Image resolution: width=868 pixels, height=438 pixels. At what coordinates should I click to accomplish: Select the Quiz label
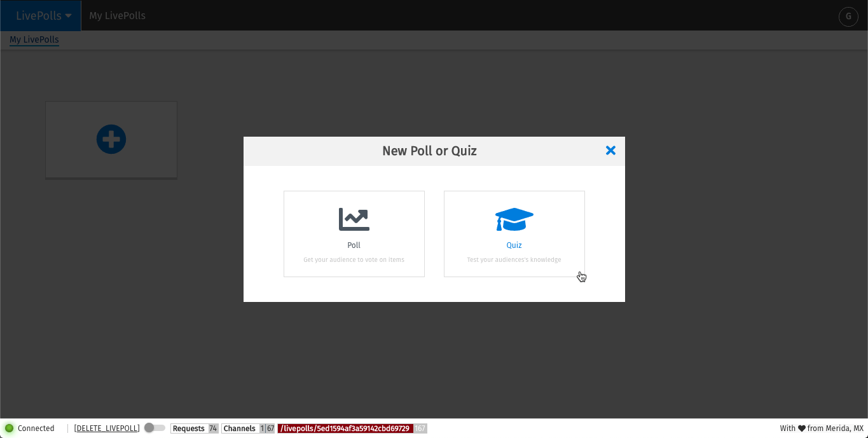pyautogui.click(x=514, y=245)
